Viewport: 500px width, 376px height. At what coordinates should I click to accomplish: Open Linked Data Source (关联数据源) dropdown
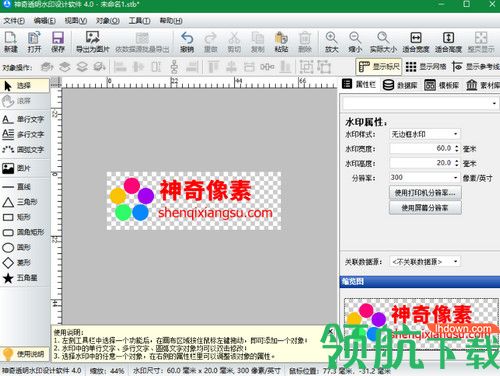(x=425, y=262)
